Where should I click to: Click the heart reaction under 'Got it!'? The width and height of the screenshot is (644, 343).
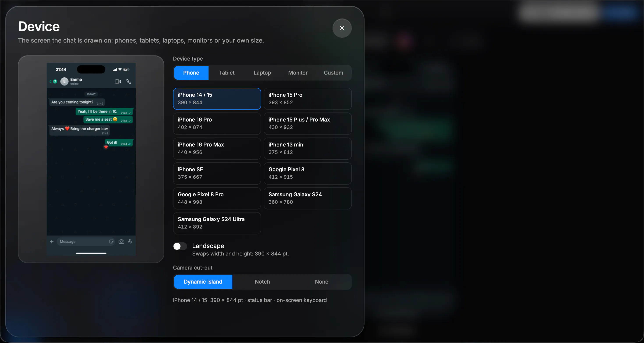[x=106, y=147]
